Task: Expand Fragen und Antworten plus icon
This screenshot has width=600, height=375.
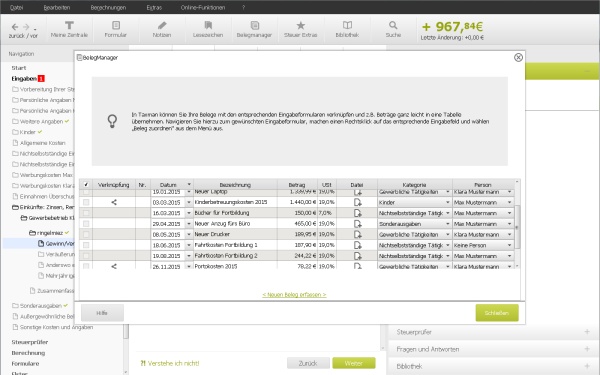Action: (587, 349)
